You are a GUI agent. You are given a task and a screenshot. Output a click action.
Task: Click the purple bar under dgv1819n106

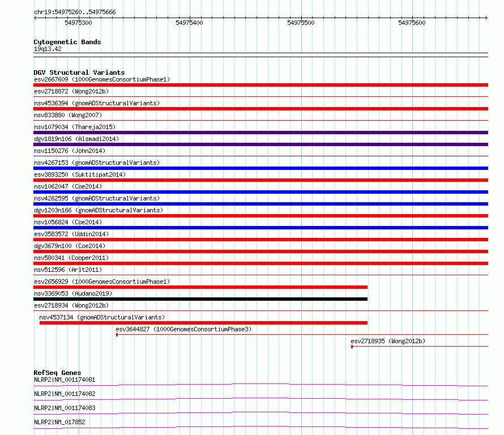260,144
